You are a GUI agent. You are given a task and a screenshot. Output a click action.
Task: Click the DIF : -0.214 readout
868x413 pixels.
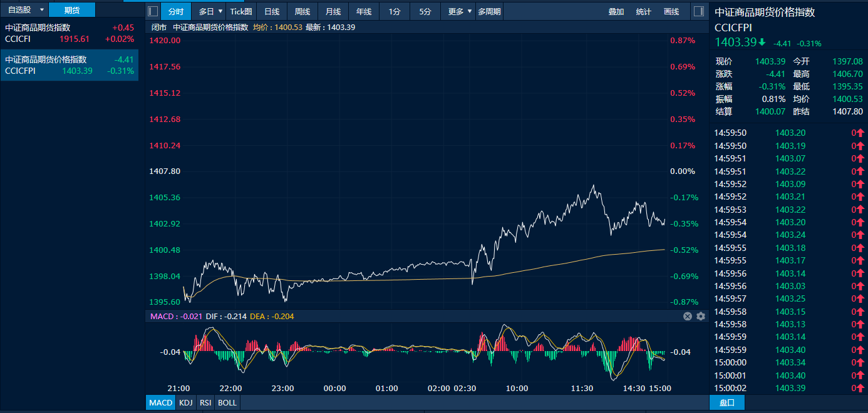[x=226, y=317]
